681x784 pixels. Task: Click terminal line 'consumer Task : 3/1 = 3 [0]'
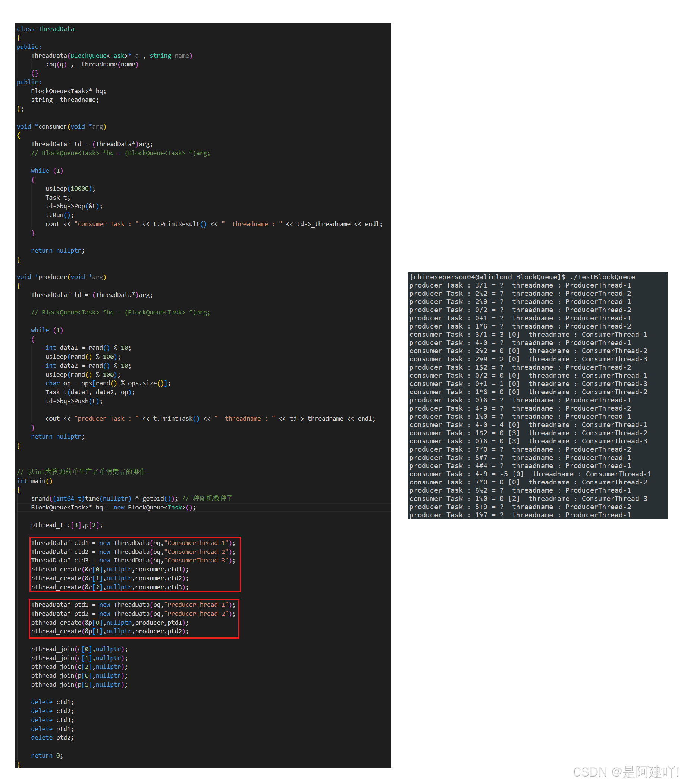[528, 335]
